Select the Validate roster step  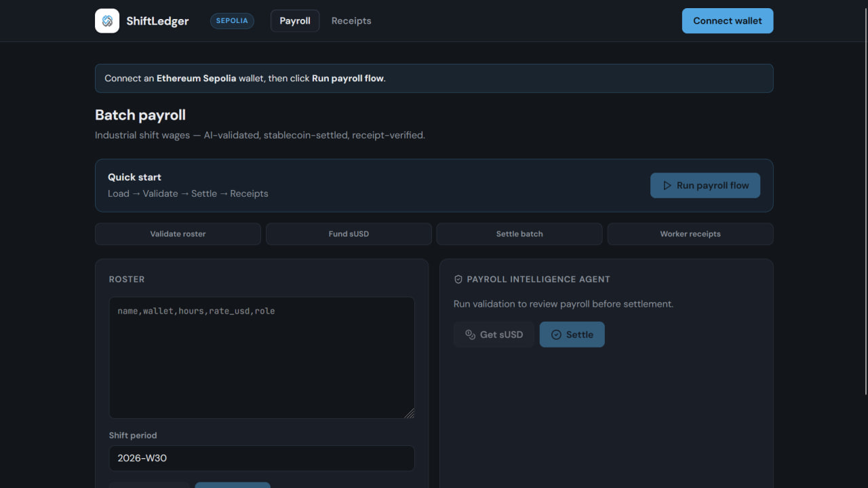[178, 233]
